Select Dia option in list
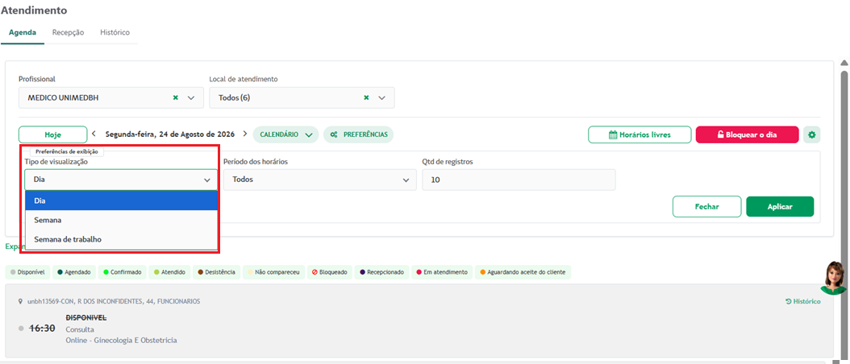 [x=121, y=200]
